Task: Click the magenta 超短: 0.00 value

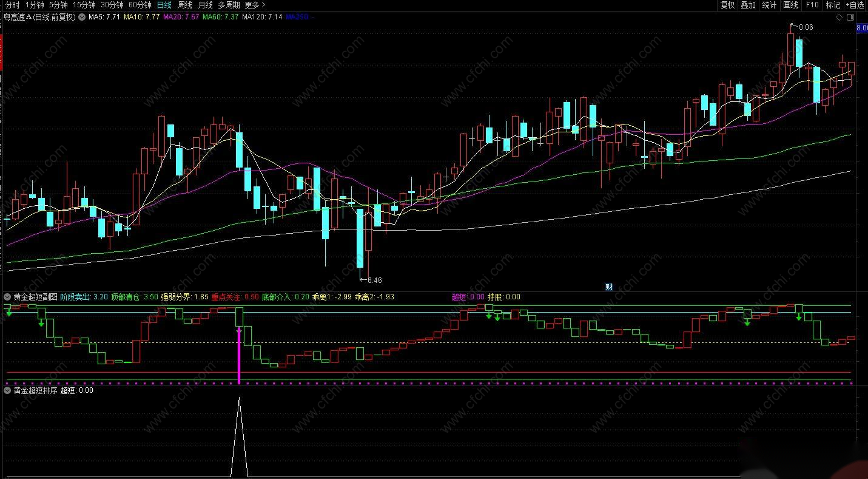Action: pyautogui.click(x=468, y=297)
